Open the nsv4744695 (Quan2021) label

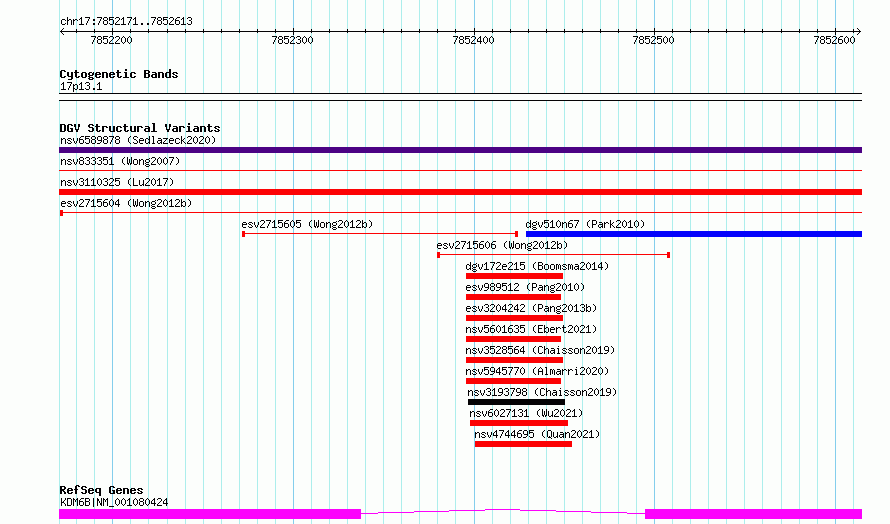(537, 434)
